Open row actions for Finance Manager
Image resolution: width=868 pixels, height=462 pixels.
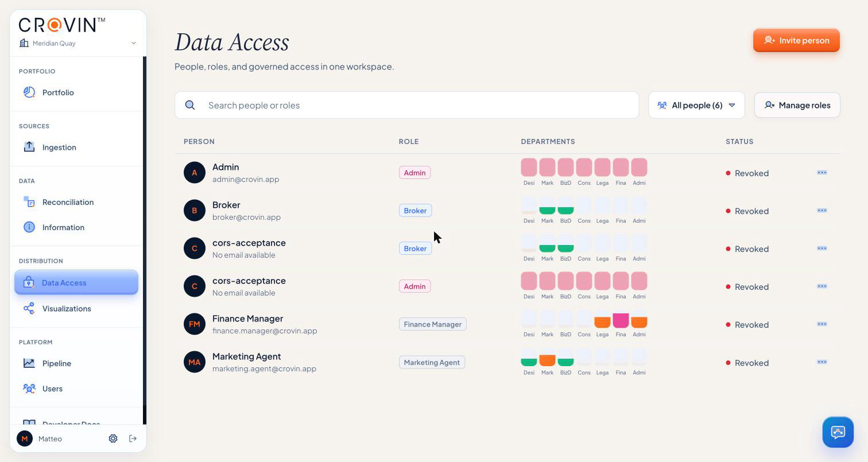822,324
